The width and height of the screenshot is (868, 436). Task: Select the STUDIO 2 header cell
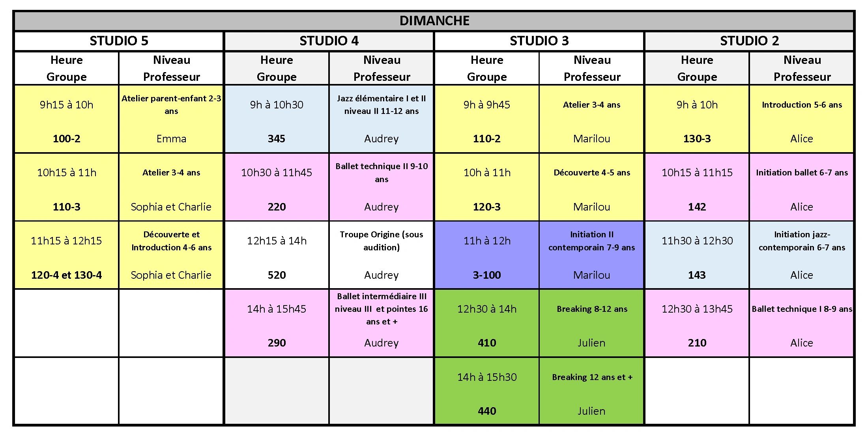749,41
